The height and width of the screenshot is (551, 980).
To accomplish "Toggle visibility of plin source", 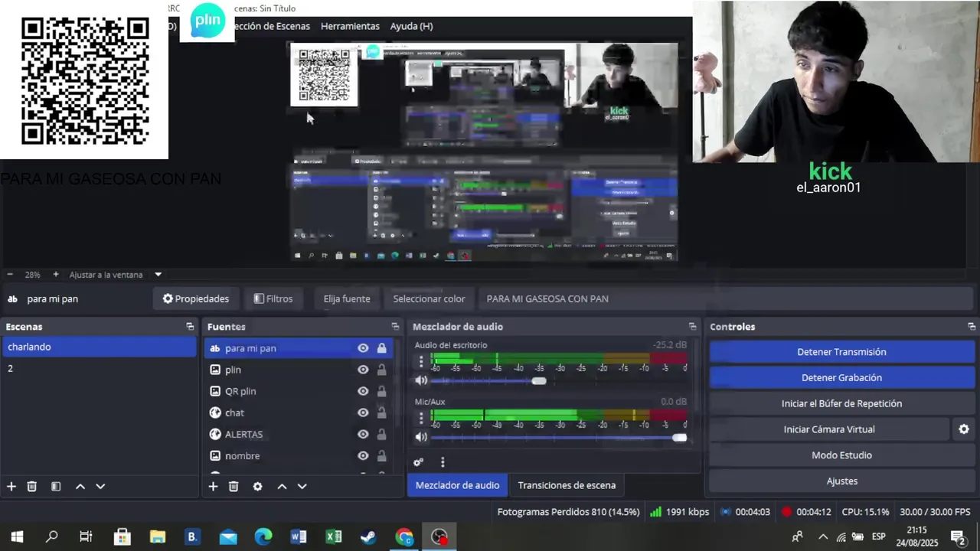I will [363, 370].
